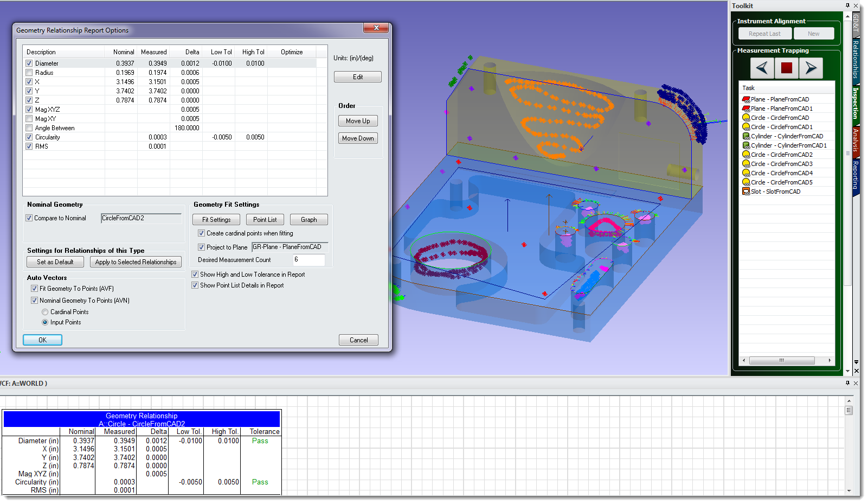868x504 pixels.
Task: Switch to the Analysis toolkit tab
Action: click(x=856, y=140)
